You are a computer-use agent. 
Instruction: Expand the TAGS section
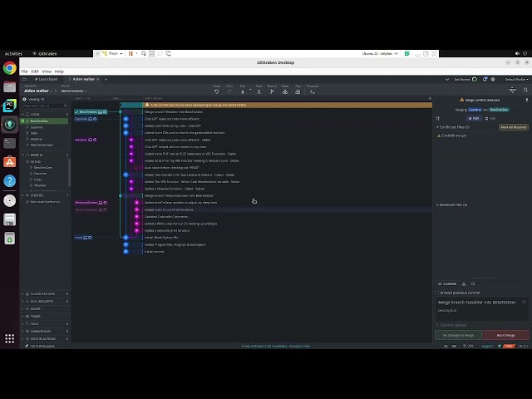(x=22, y=323)
